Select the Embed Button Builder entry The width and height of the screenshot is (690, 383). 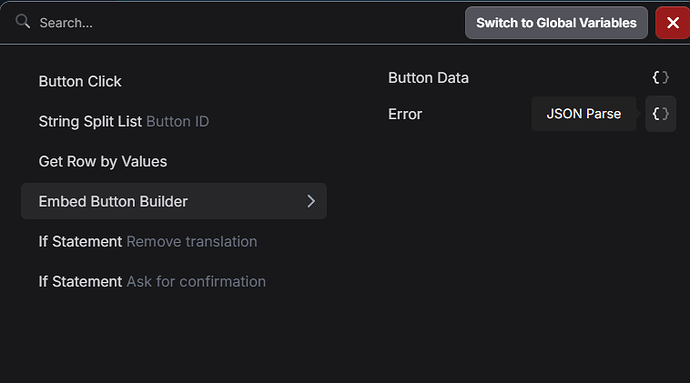174,201
